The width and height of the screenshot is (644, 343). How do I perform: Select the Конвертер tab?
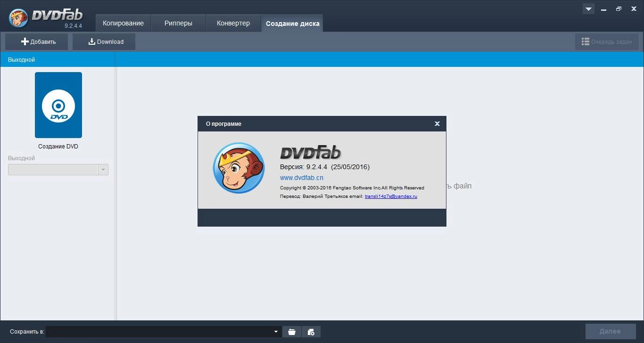pyautogui.click(x=233, y=23)
